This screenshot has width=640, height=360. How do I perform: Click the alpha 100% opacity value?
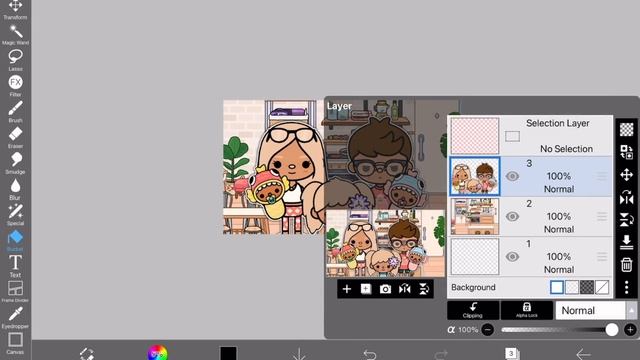point(463,330)
